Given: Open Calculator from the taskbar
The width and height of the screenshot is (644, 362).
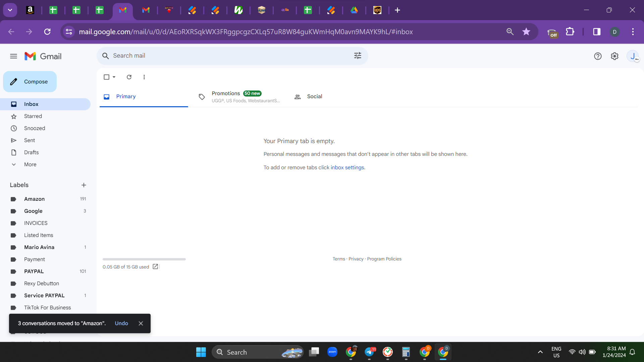Looking at the screenshot, I should point(406,352).
